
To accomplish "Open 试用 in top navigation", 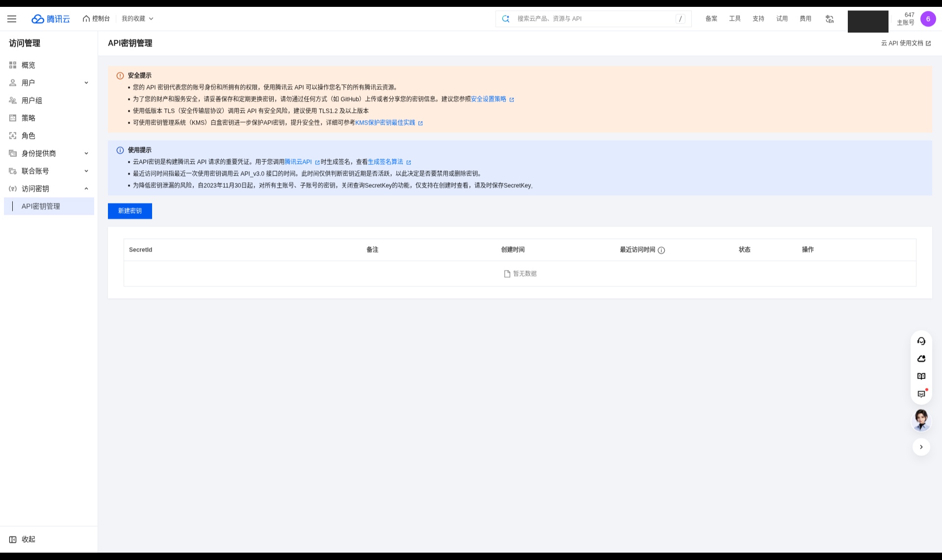I will pyautogui.click(x=782, y=19).
